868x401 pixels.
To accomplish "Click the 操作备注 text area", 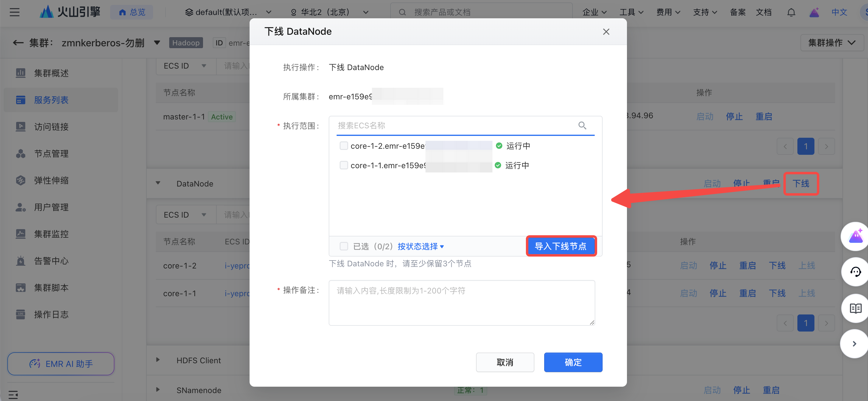I will point(462,303).
